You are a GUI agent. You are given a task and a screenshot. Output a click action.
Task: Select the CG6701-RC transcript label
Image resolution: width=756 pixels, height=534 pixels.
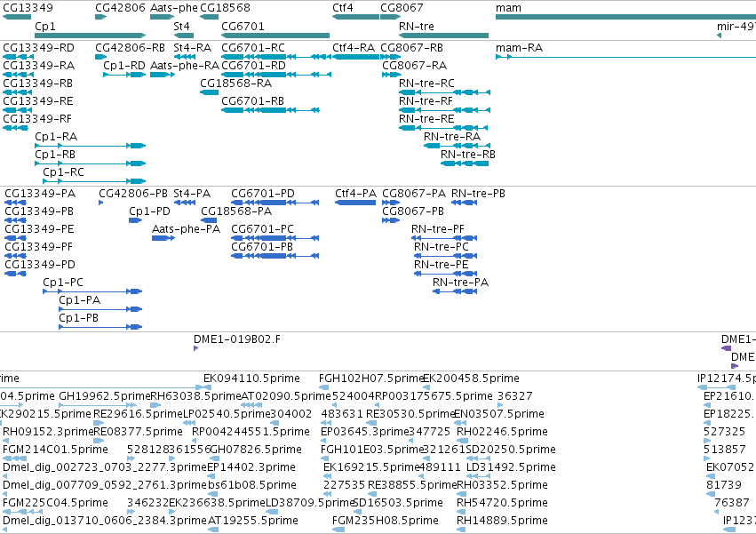(x=253, y=48)
